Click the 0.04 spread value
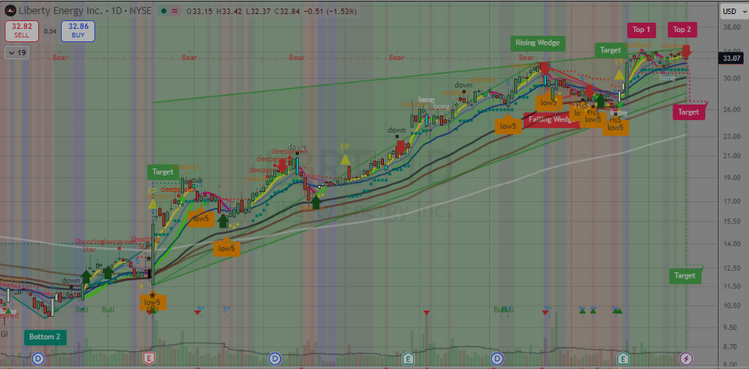 click(49, 32)
